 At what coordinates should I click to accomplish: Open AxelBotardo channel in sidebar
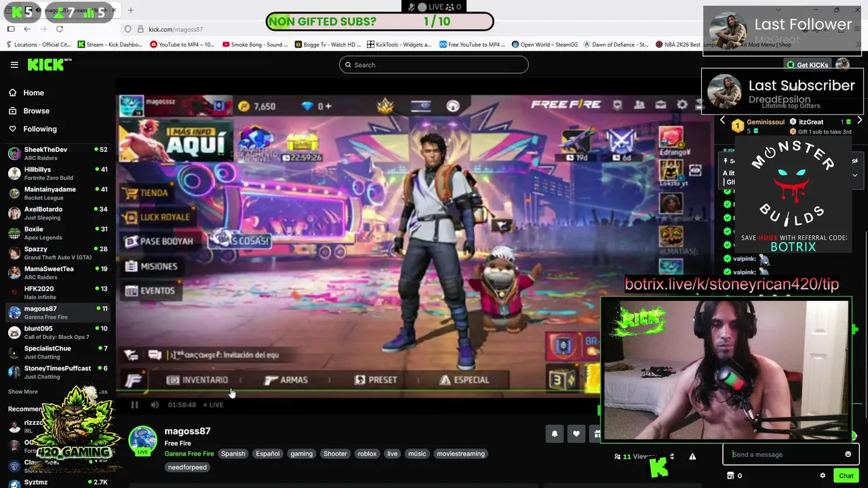pos(58,213)
